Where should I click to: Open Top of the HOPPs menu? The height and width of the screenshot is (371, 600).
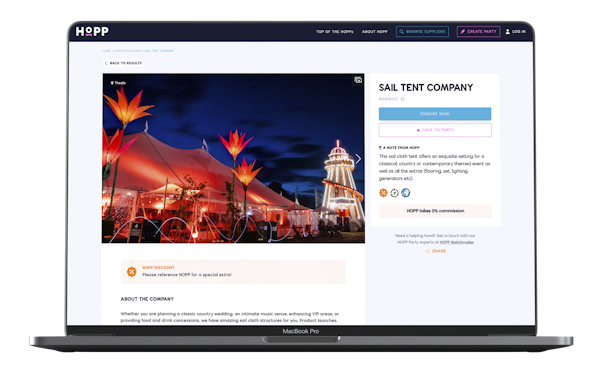pyautogui.click(x=335, y=31)
